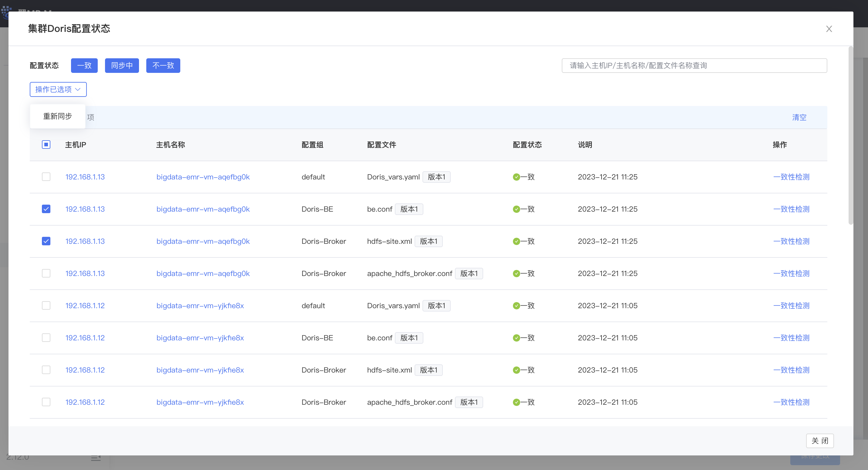Image resolution: width=868 pixels, height=470 pixels.
Task: Open the 操作已选项 dropdown
Action: (58, 89)
